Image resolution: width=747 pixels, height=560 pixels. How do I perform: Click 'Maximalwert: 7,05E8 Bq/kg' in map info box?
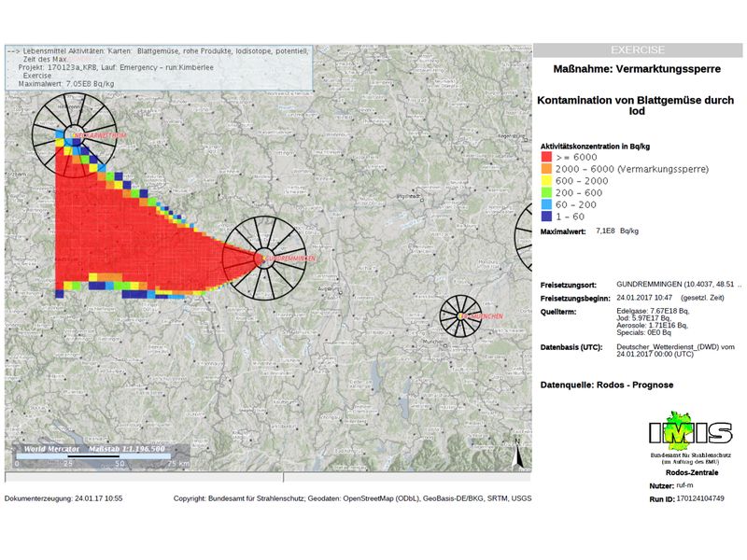[x=66, y=84]
